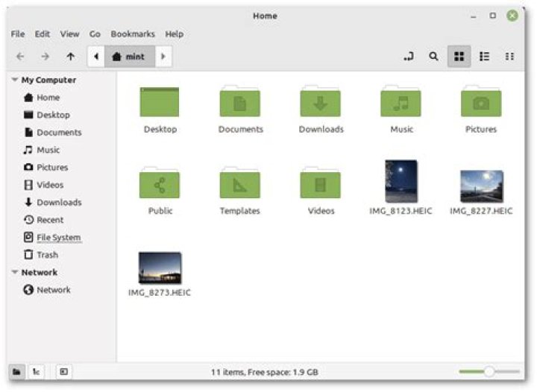
Task: Open the search tool
Action: (433, 57)
